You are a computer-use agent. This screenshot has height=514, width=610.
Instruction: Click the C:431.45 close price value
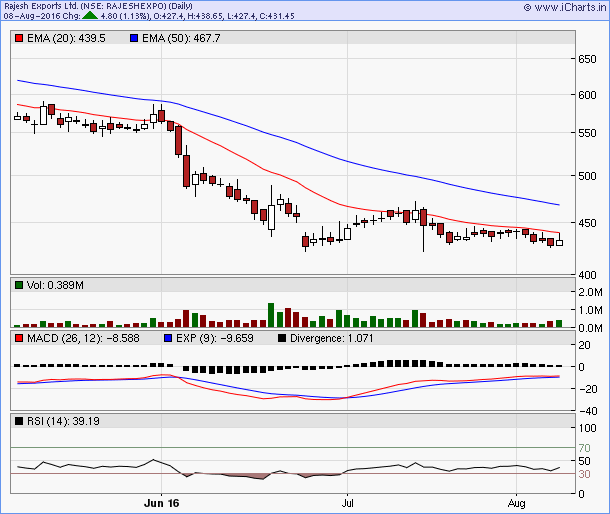(x=277, y=16)
